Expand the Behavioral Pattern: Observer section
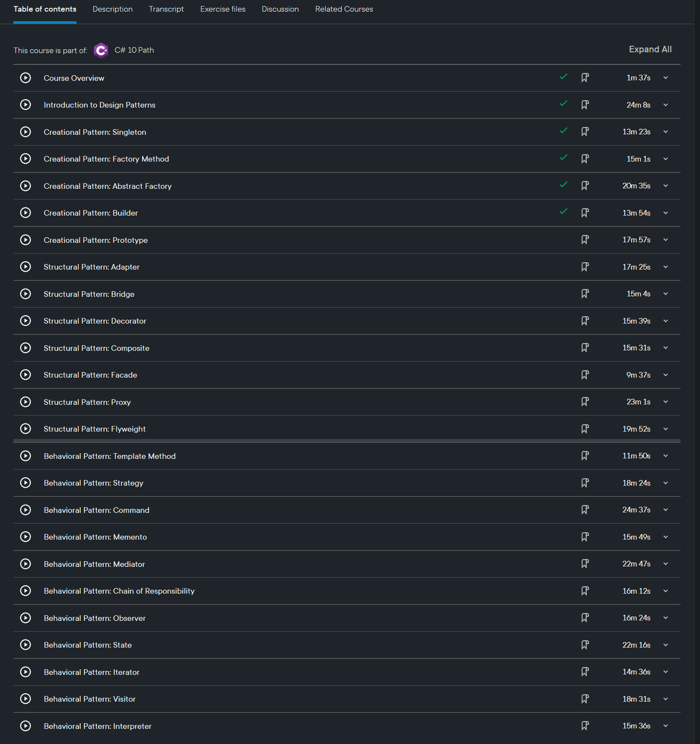The height and width of the screenshot is (744, 700). click(x=665, y=618)
